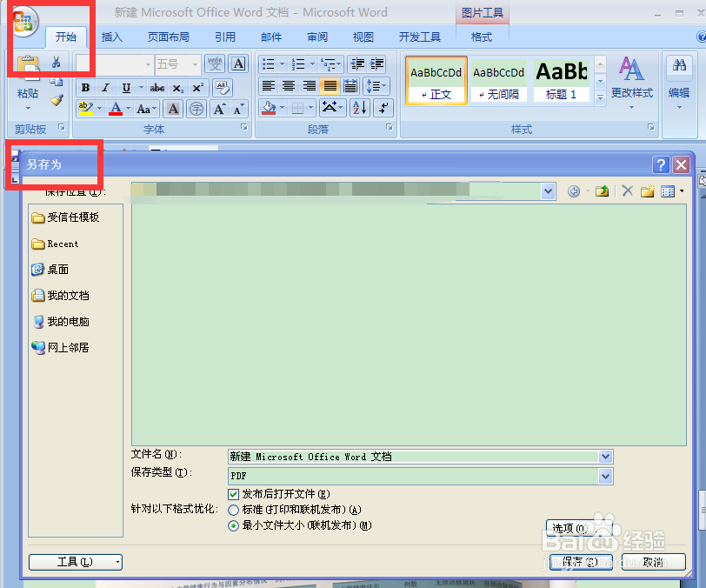Click the 保存 button
This screenshot has width=706, height=588.
[580, 562]
